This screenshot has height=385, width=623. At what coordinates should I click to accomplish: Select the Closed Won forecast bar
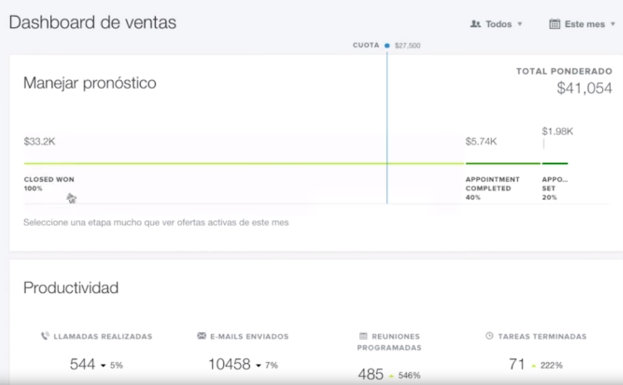244,163
